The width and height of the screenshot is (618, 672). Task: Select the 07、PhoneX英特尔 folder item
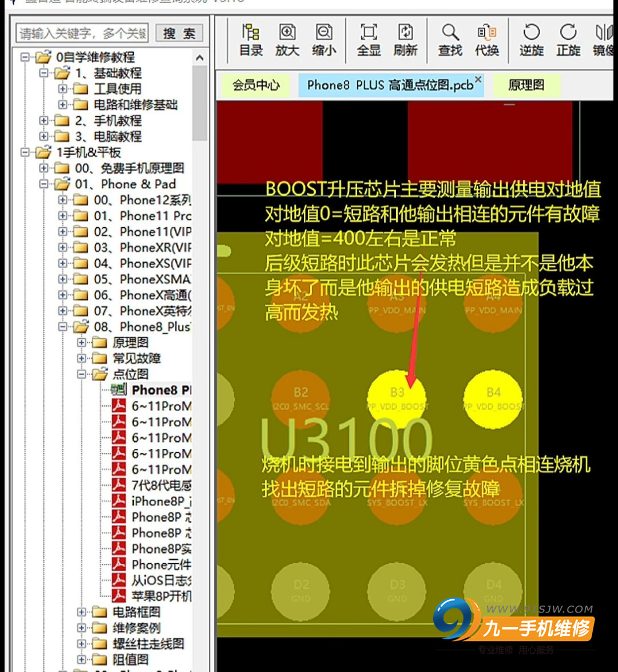[142, 311]
